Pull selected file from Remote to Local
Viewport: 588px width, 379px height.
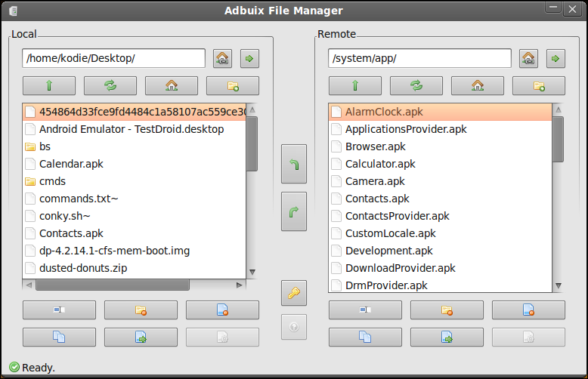(294, 164)
